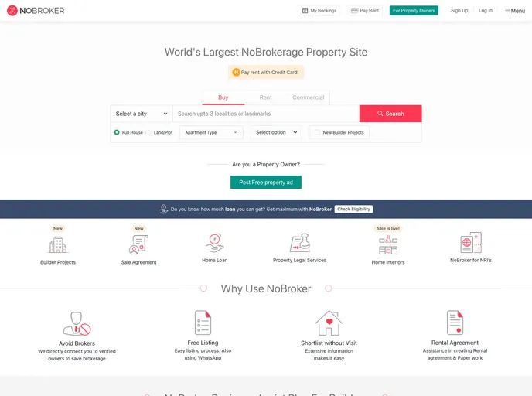532x396 pixels.
Task: Click the Sale Agreement label
Action: point(138,262)
